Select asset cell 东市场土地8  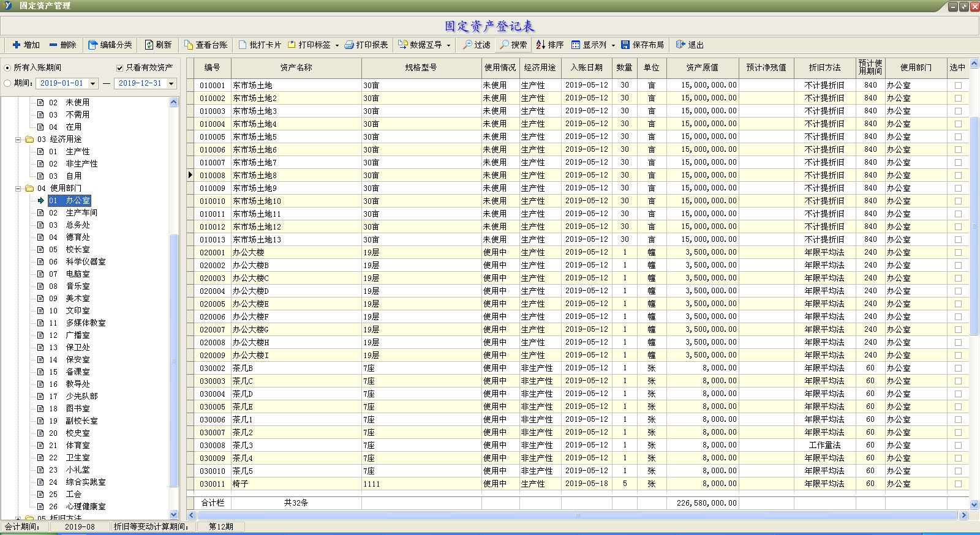[296, 175]
